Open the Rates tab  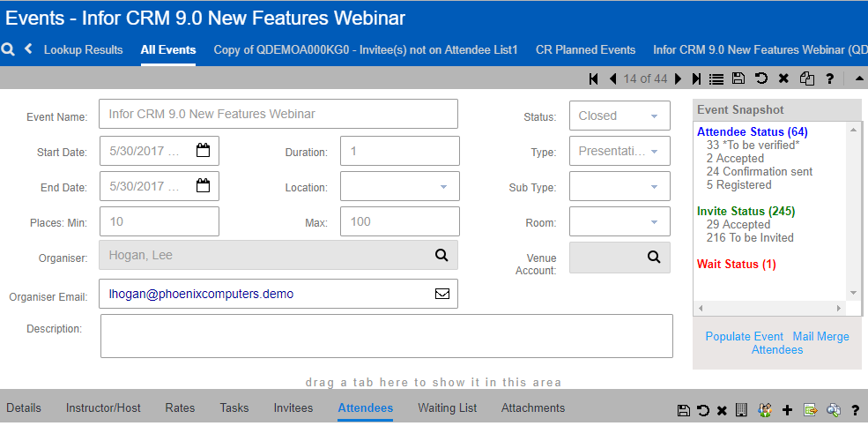(180, 408)
